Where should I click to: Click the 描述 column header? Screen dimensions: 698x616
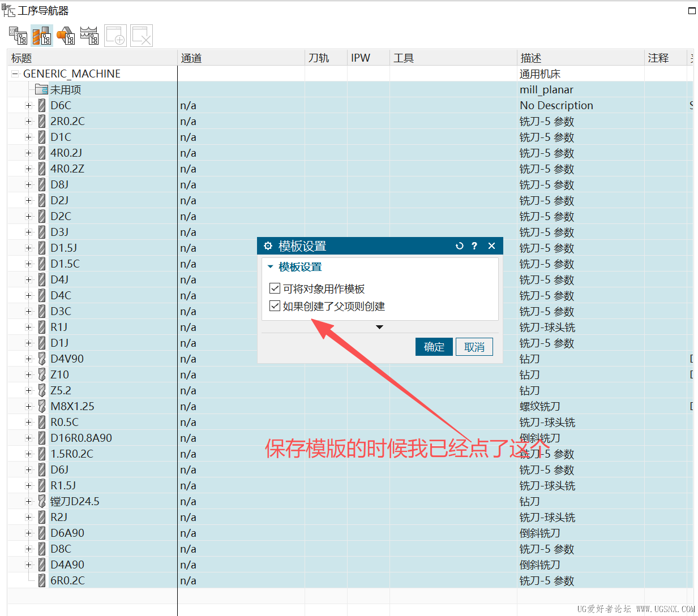click(x=581, y=58)
